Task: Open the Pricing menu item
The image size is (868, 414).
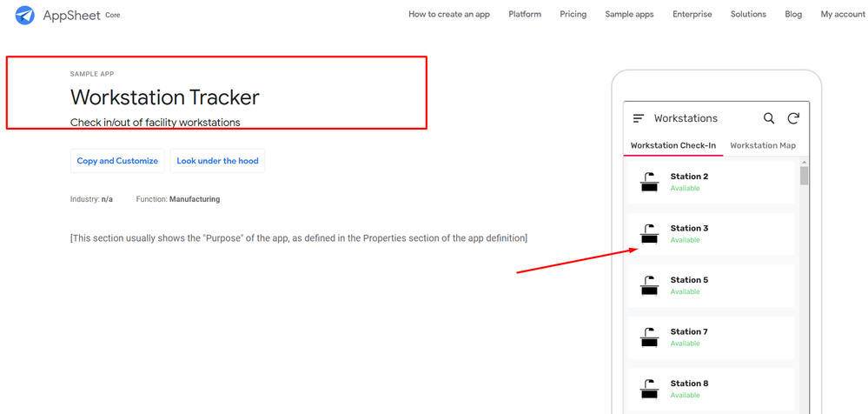Action: [x=573, y=15]
